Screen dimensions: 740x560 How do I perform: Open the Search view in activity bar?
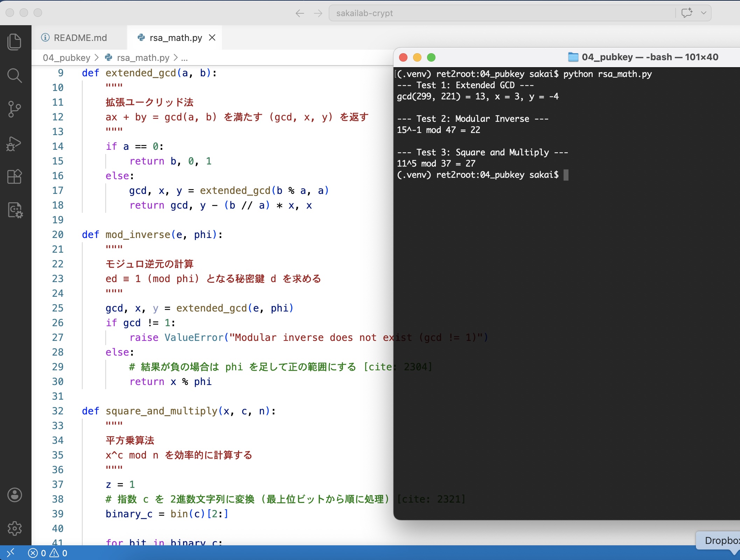point(14,76)
